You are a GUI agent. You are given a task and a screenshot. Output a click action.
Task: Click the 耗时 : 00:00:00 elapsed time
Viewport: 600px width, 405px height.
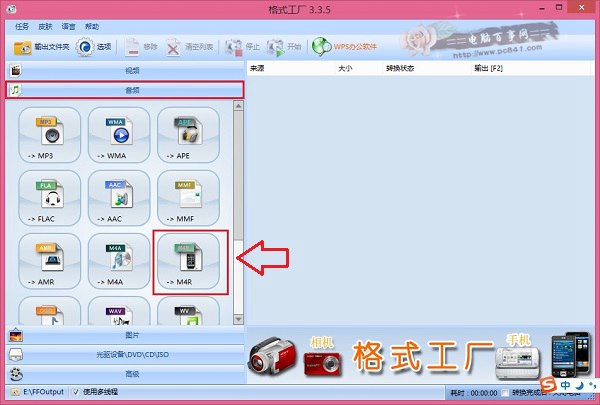(x=474, y=393)
